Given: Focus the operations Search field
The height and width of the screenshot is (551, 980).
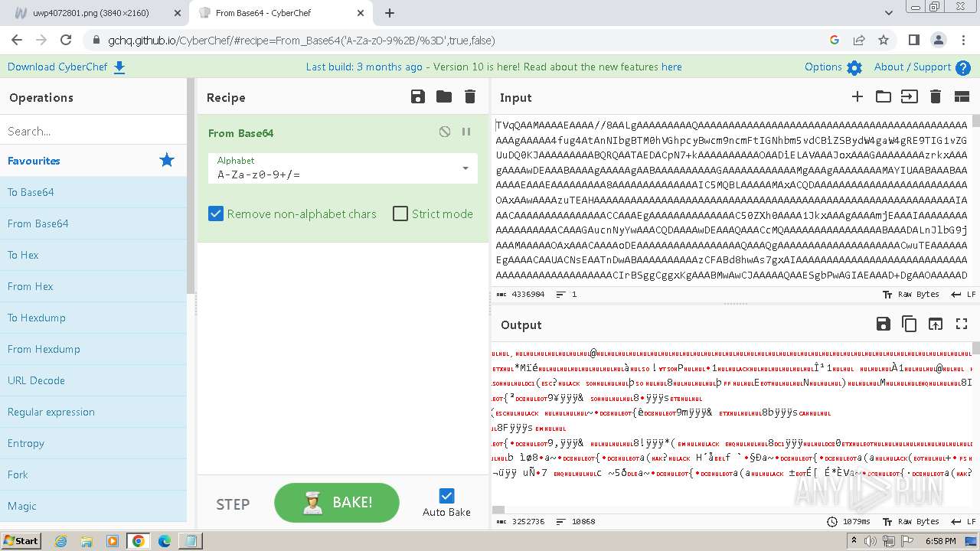Looking at the screenshot, I should [x=93, y=131].
